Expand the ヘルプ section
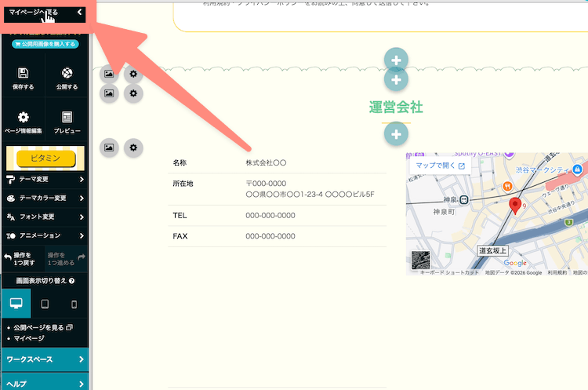 [45, 383]
